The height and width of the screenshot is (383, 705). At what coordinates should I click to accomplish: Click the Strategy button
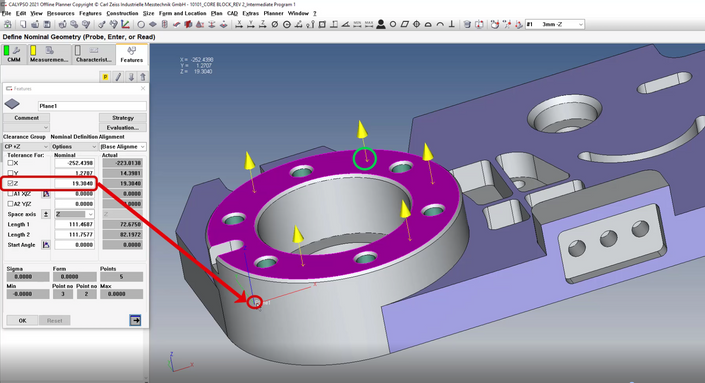tap(123, 118)
